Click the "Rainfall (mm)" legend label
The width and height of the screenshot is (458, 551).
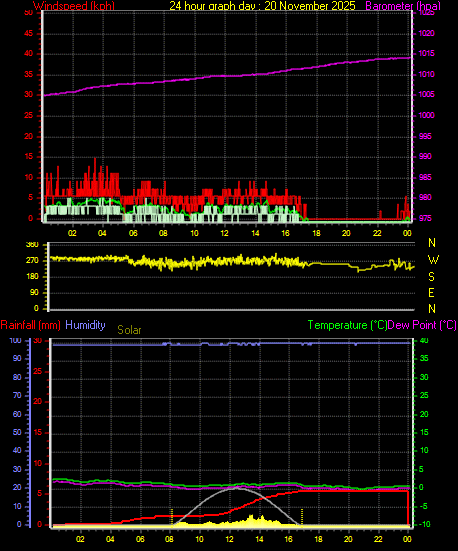pos(31,325)
